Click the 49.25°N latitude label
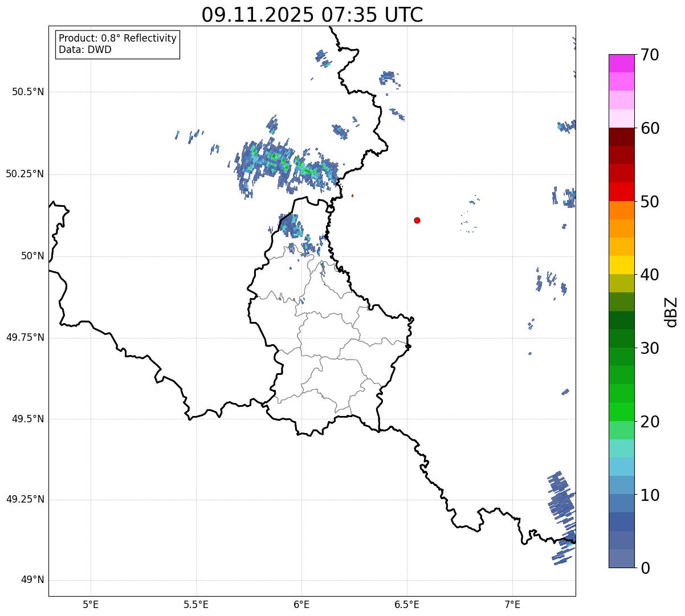 click(25, 499)
